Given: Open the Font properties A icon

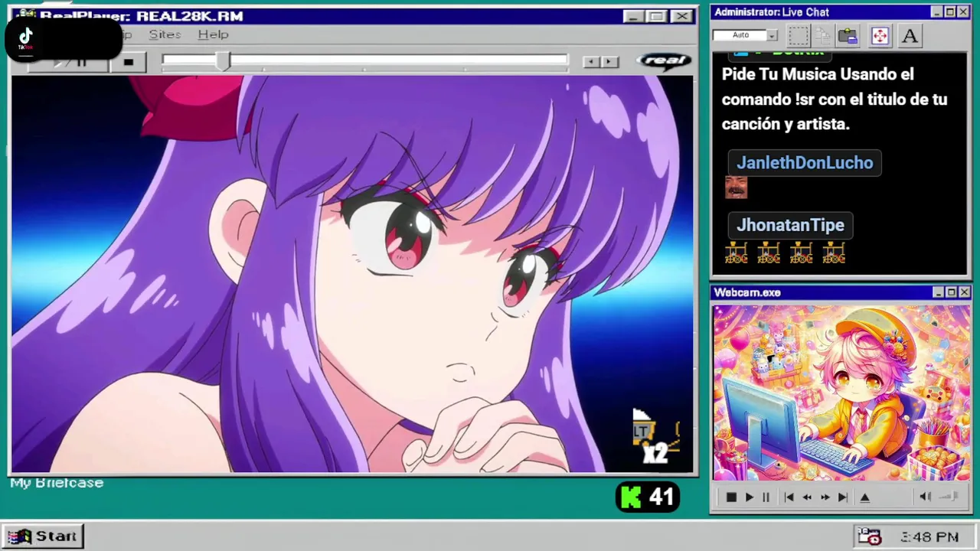Looking at the screenshot, I should coord(910,35).
